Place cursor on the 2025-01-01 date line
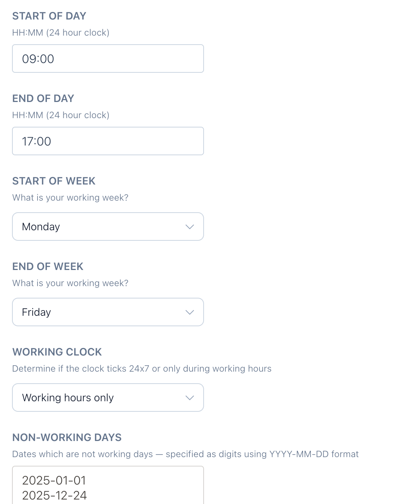 click(x=54, y=480)
